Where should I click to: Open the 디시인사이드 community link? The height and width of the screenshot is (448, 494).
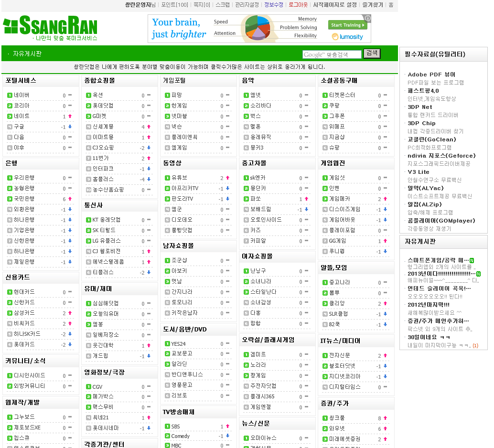[29, 375]
